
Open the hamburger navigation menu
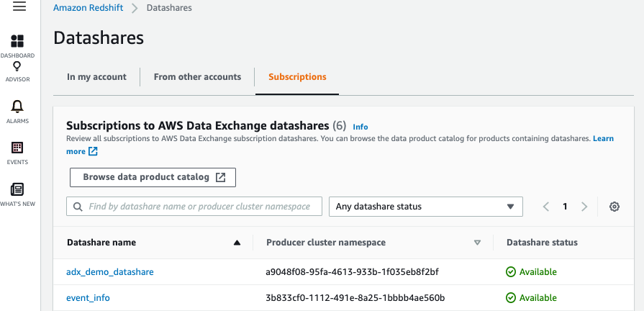click(19, 7)
